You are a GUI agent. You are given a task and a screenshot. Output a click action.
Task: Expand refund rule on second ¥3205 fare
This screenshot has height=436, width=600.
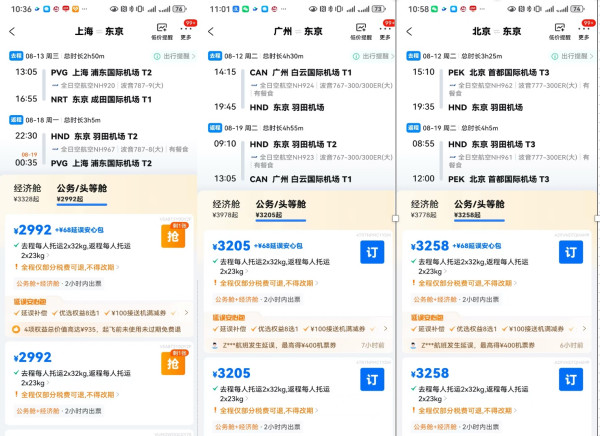click(266, 410)
